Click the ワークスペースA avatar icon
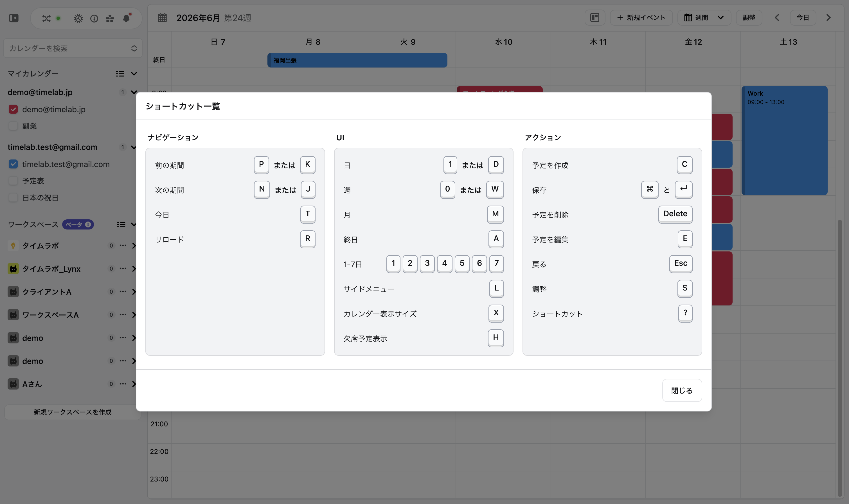The width and height of the screenshot is (849, 504). point(13,315)
